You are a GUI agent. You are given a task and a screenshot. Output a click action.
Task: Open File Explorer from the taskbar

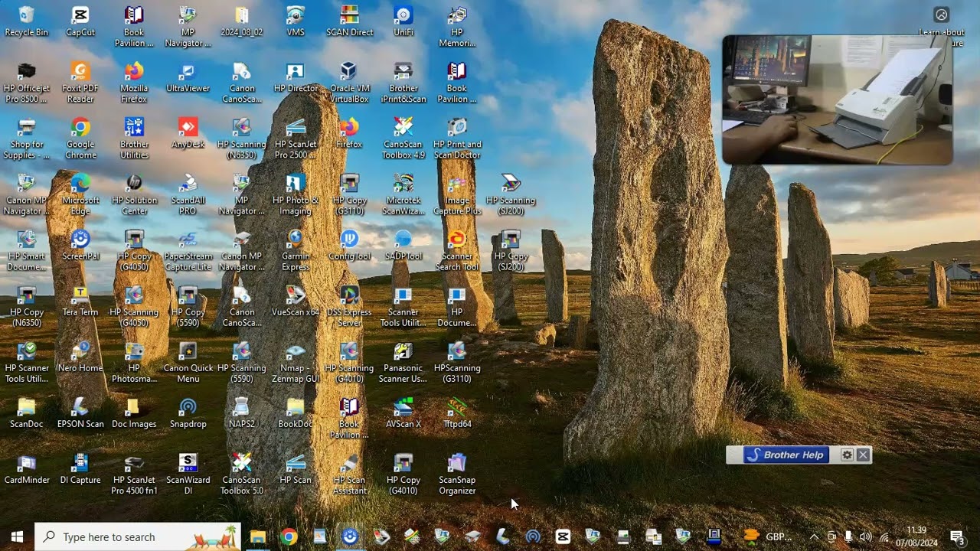tap(258, 537)
